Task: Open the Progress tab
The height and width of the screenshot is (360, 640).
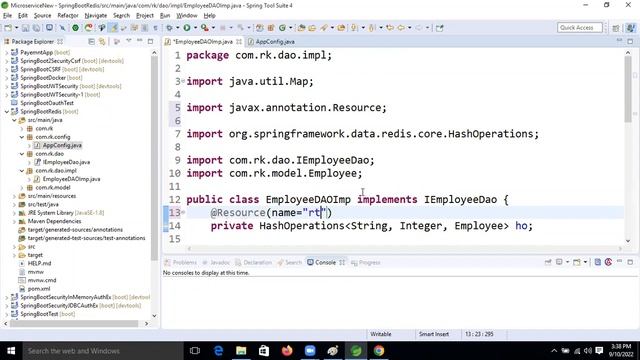Action: coord(366,262)
